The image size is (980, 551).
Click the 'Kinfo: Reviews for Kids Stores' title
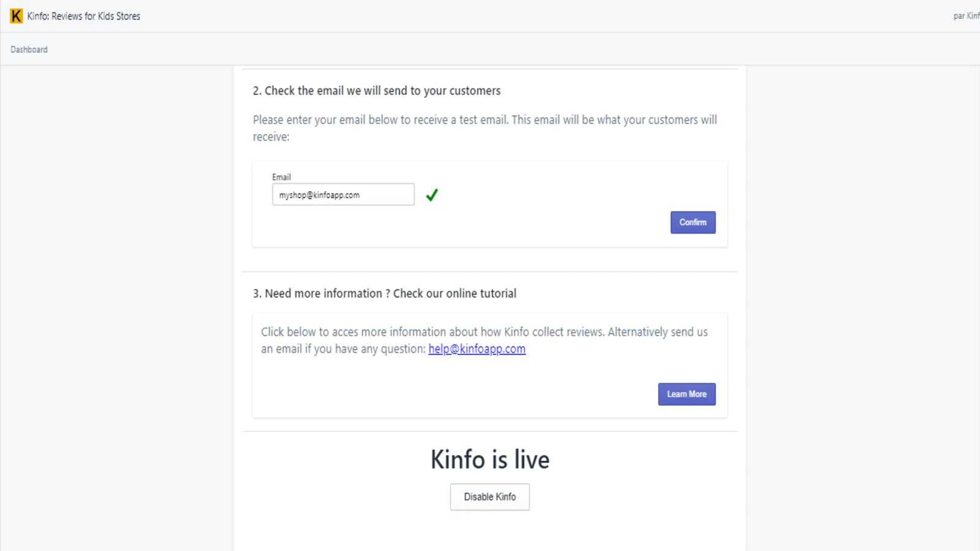tap(84, 17)
